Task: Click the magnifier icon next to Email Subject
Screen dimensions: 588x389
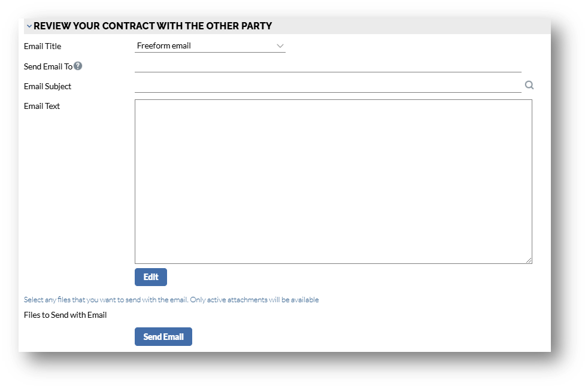Action: point(529,86)
